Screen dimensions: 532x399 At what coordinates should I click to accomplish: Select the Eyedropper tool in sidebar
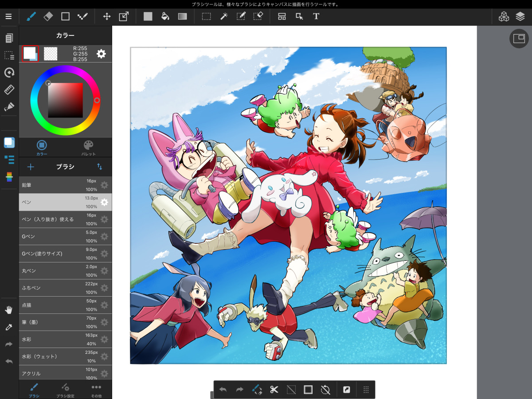9,327
